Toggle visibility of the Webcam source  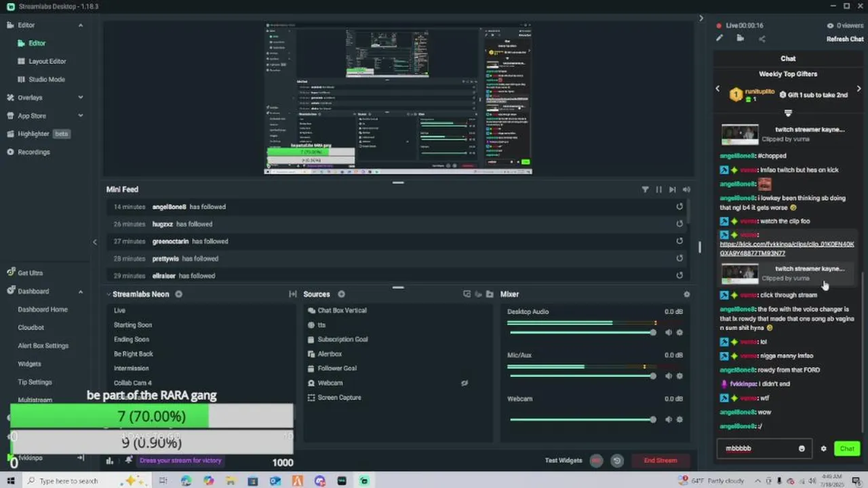[x=465, y=383]
